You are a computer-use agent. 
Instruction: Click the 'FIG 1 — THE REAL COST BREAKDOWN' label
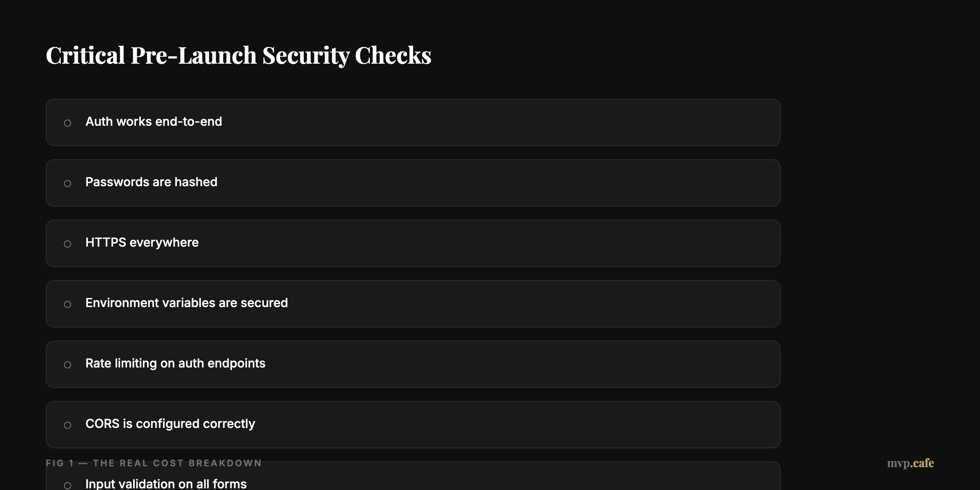tap(154, 463)
